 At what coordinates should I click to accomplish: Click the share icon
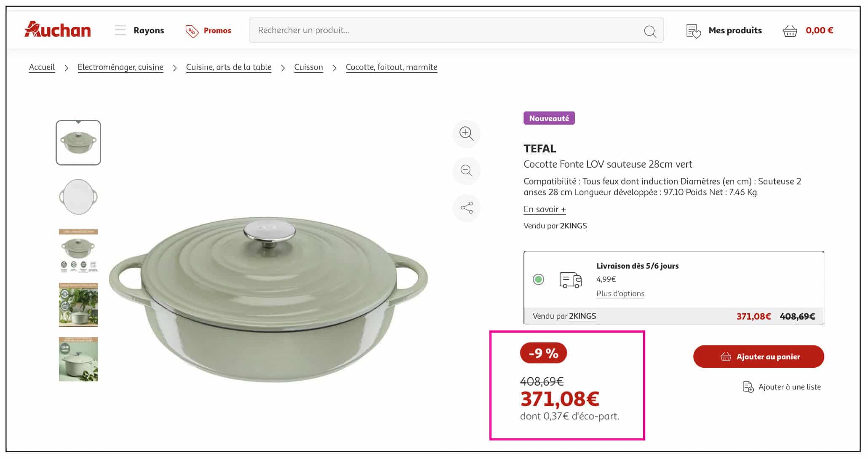coord(466,208)
